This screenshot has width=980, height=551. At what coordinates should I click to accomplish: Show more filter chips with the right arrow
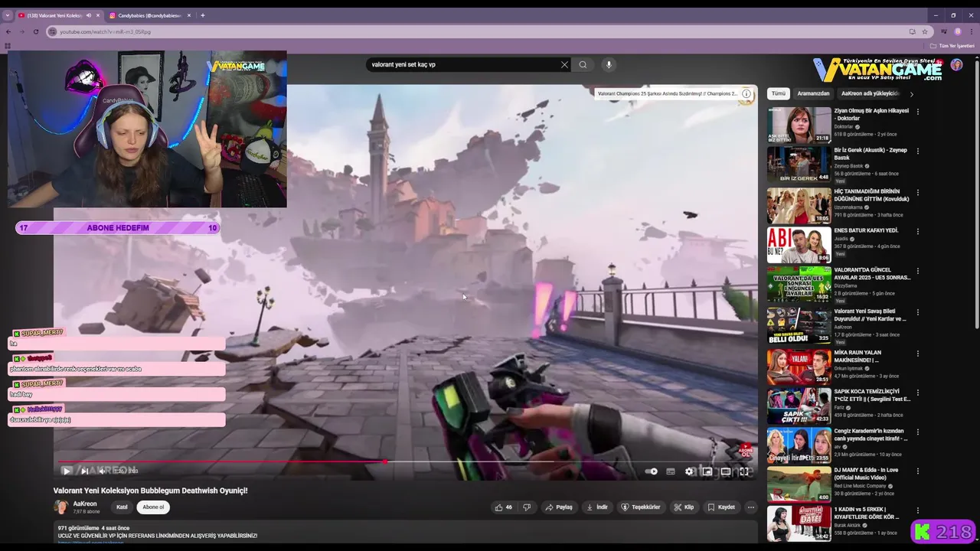[x=911, y=94]
